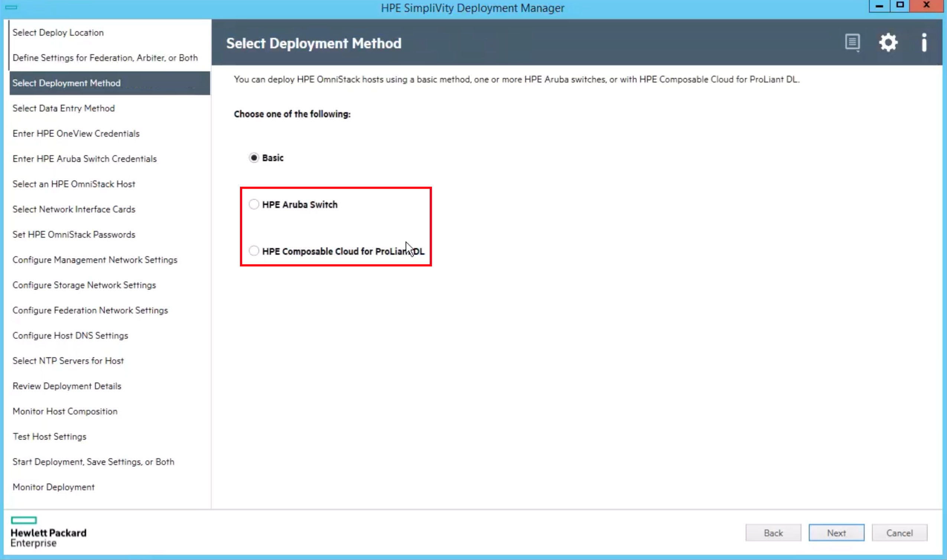Open Monitor Host Composition step
The height and width of the screenshot is (560, 947).
pyautogui.click(x=65, y=412)
